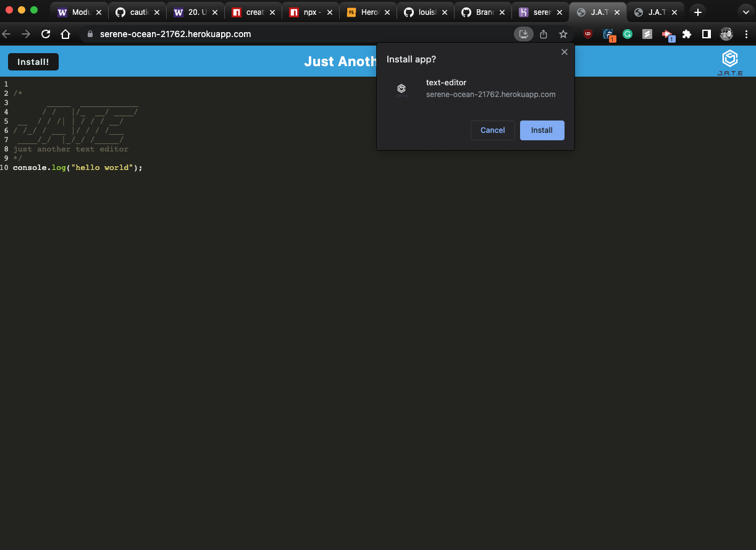
Task: Confirm with the Install button
Action: [542, 130]
